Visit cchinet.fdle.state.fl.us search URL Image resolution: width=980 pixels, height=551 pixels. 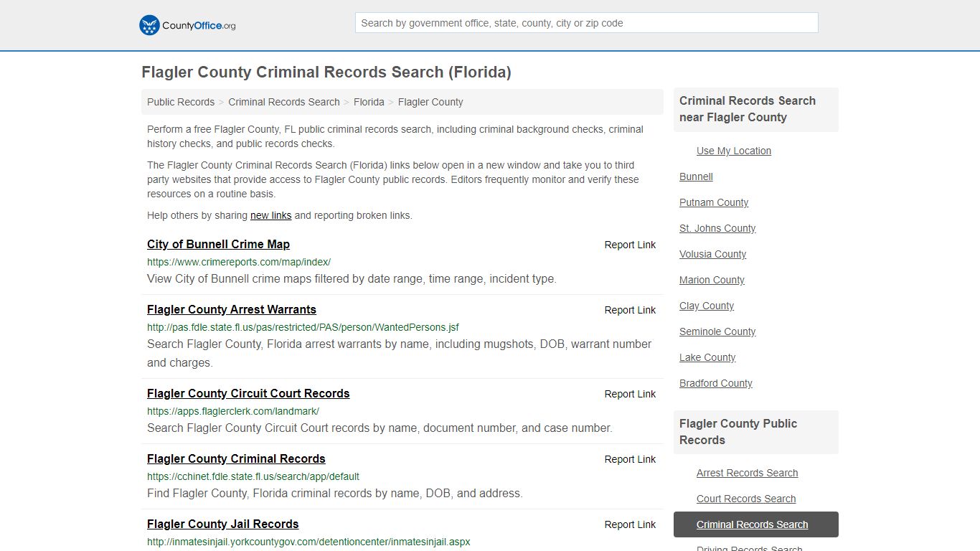pos(253,476)
